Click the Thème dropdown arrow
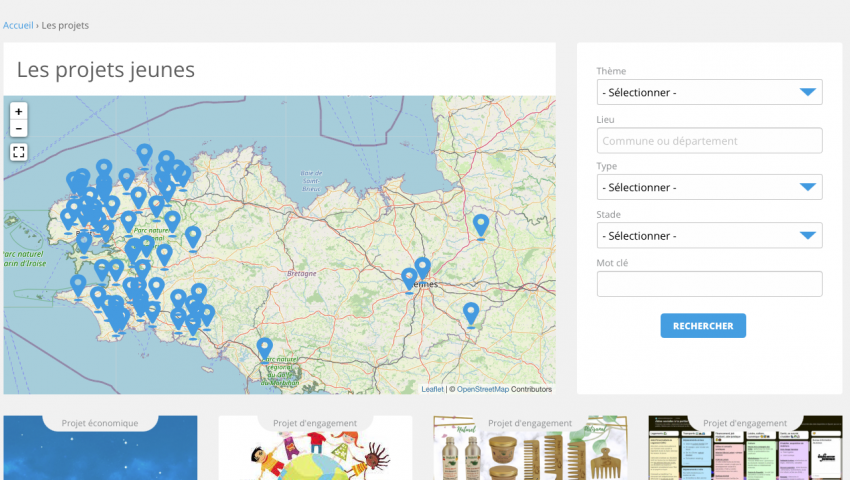The image size is (850, 480). pyautogui.click(x=808, y=92)
